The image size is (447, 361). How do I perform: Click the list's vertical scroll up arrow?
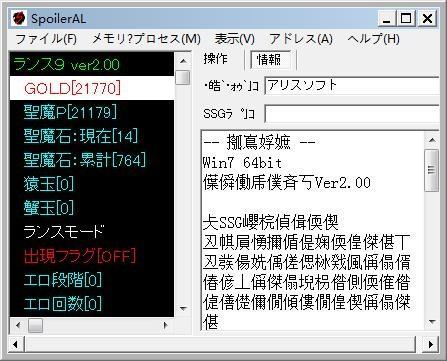click(x=183, y=61)
